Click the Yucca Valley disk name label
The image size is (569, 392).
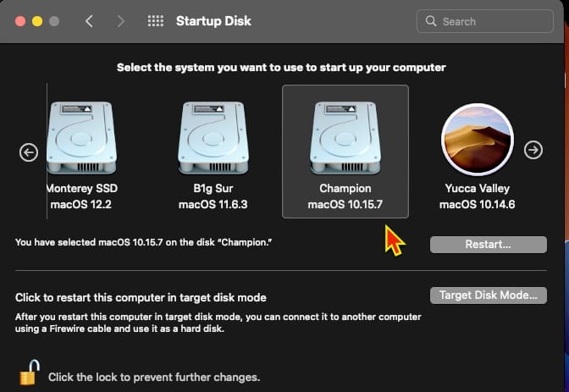(x=478, y=189)
